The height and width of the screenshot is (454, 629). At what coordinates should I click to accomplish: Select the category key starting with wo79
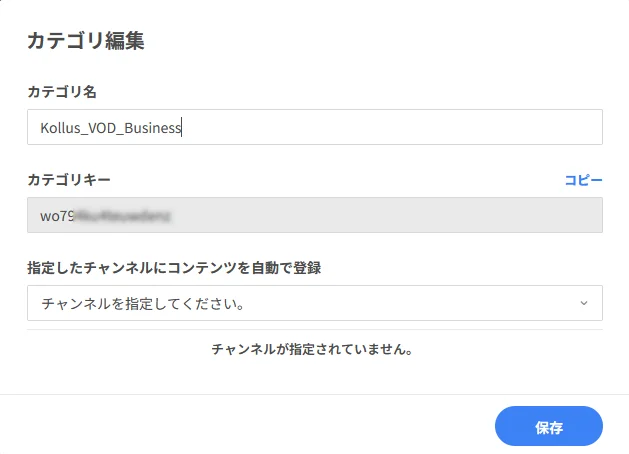click(x=106, y=216)
